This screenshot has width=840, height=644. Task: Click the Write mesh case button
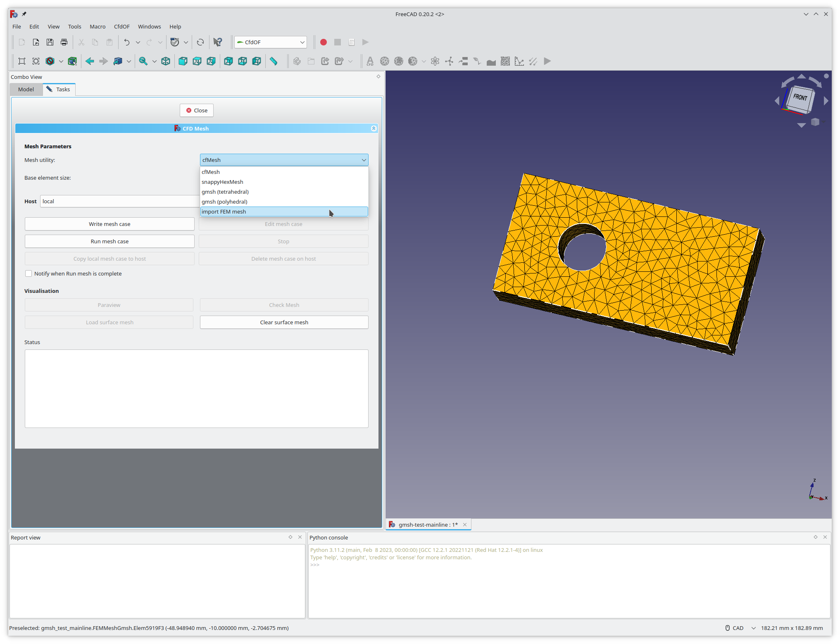(109, 223)
